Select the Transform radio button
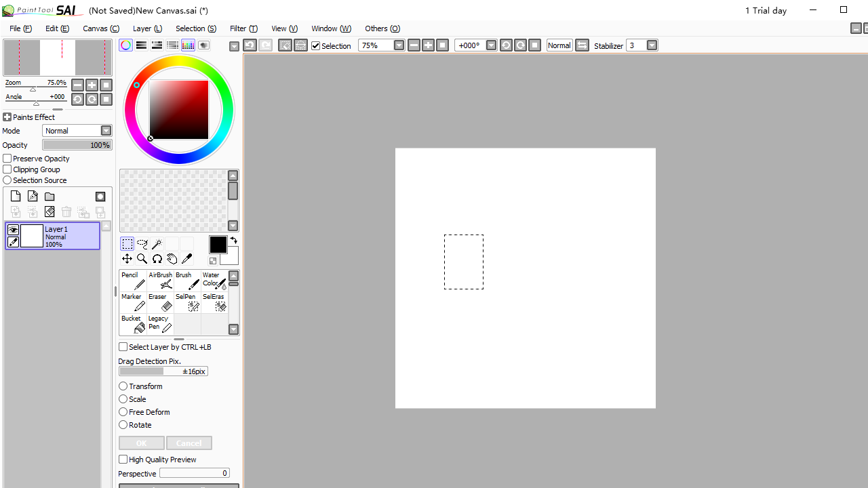The width and height of the screenshot is (868, 488). point(123,386)
